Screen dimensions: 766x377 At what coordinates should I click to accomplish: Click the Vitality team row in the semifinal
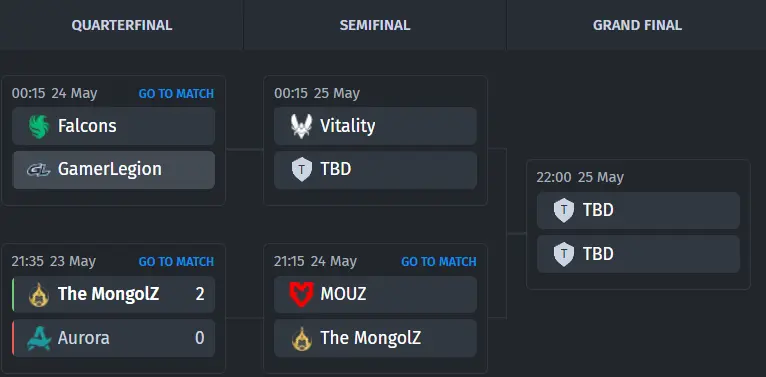tap(375, 126)
